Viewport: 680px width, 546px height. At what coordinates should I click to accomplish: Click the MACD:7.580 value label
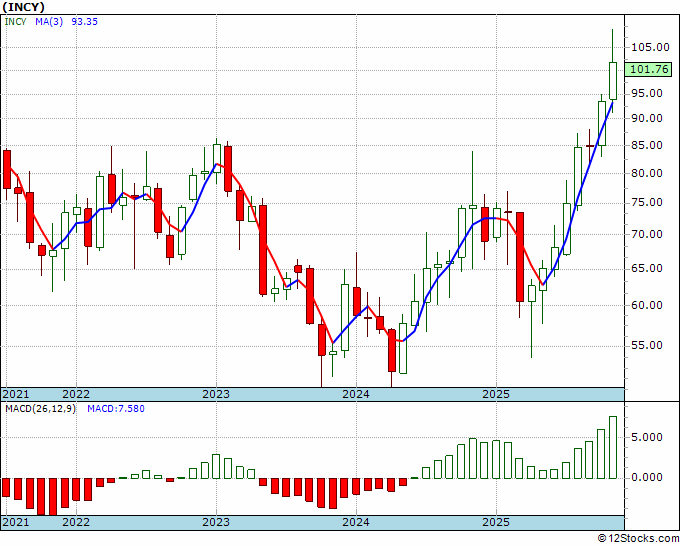116,409
